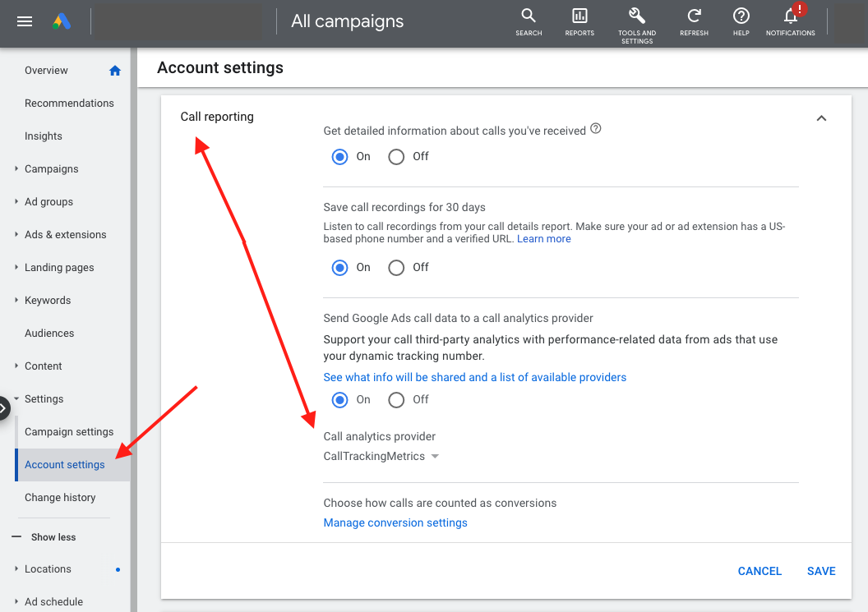Open the CallTrackingMetrics provider dropdown

(381, 457)
